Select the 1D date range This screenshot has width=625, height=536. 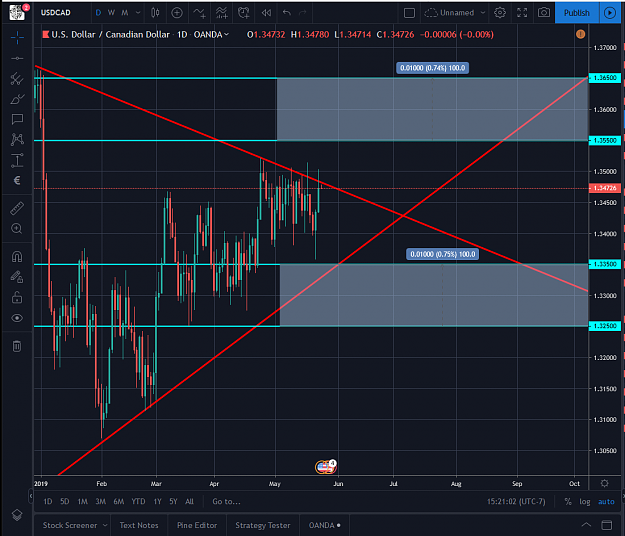pos(48,501)
